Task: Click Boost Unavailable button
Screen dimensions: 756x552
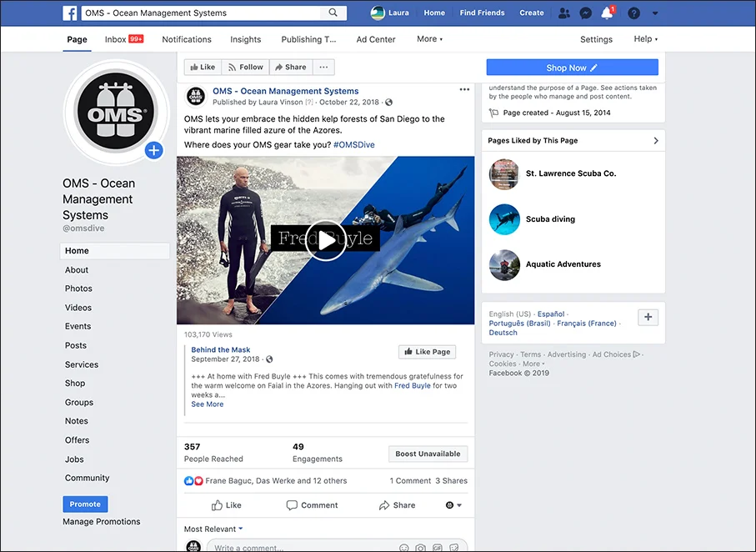Action: coord(428,454)
